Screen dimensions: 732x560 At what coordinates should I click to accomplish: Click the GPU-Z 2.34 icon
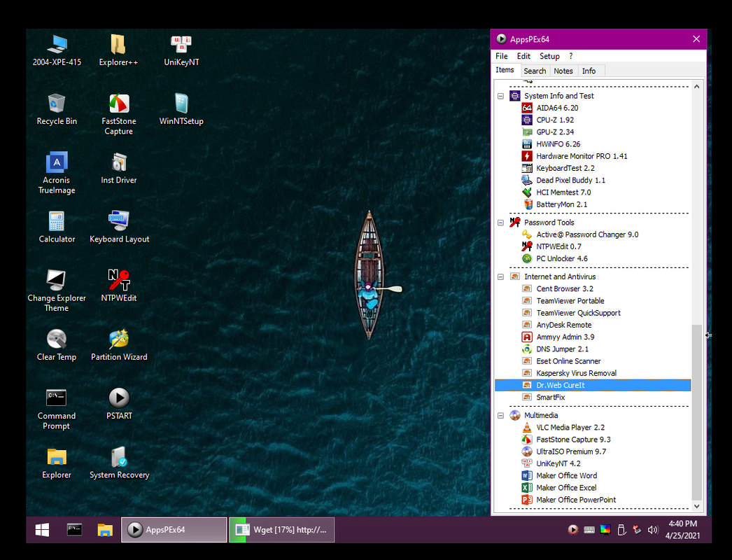pyautogui.click(x=526, y=132)
